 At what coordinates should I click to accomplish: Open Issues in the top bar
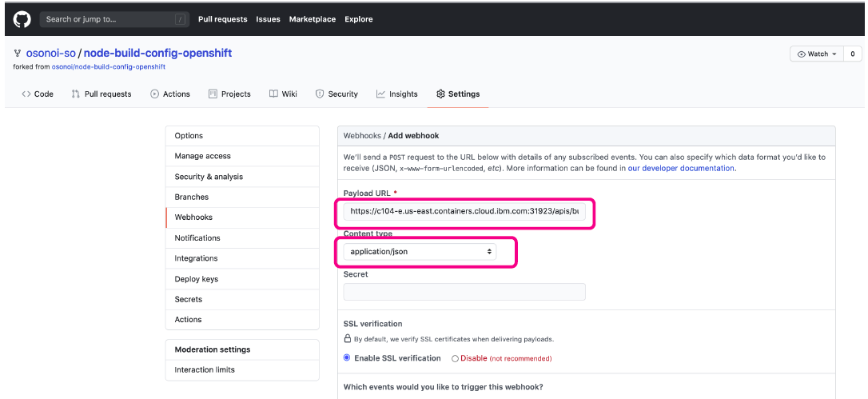[x=268, y=19]
